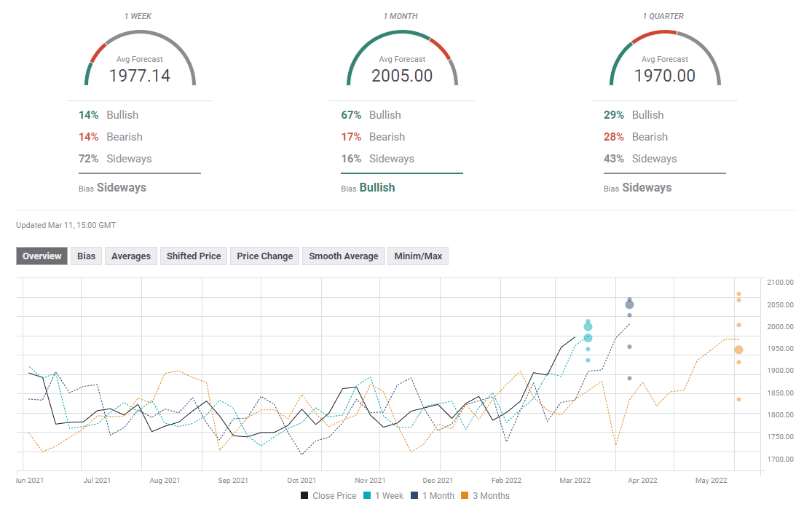
Task: Click the 72% Sideways row
Action: (x=116, y=159)
